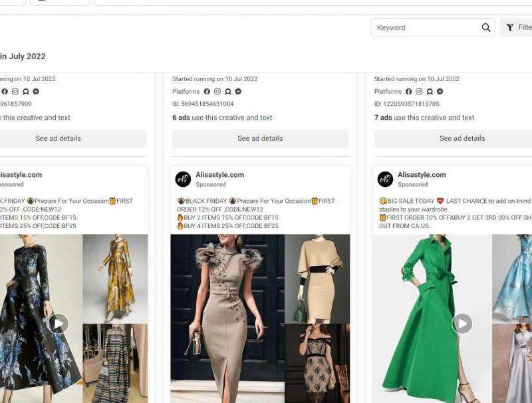Open the Filters button

(517, 28)
